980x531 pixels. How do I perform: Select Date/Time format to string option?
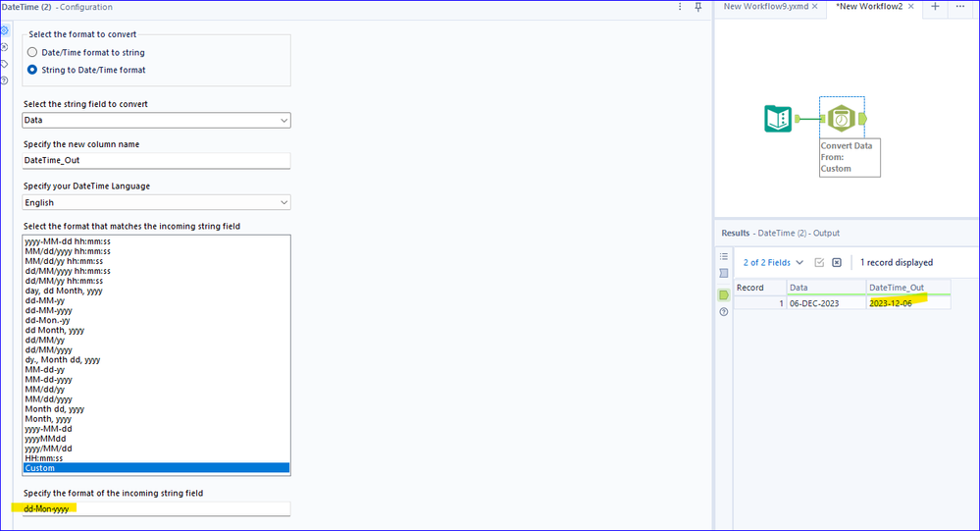click(x=86, y=53)
